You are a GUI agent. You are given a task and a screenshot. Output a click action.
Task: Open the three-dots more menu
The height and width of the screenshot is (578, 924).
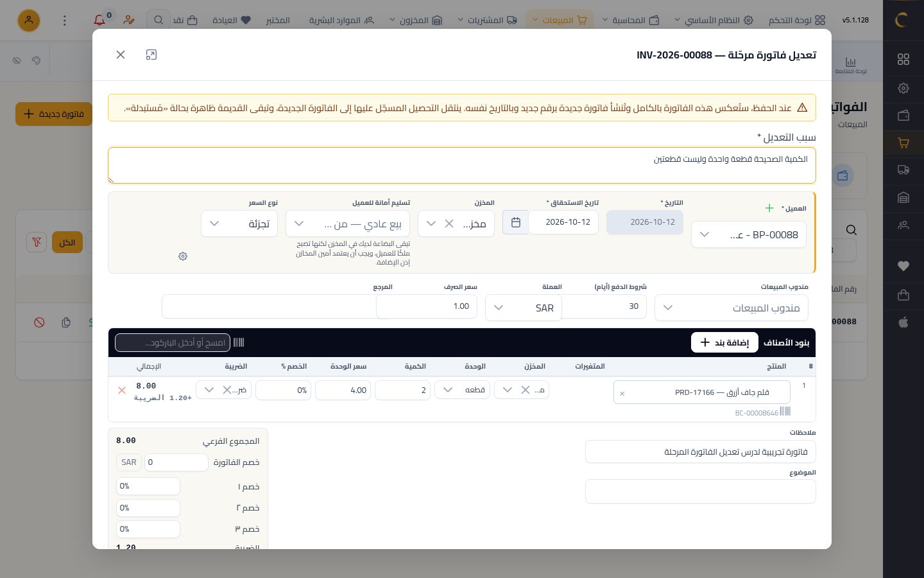tap(64, 21)
